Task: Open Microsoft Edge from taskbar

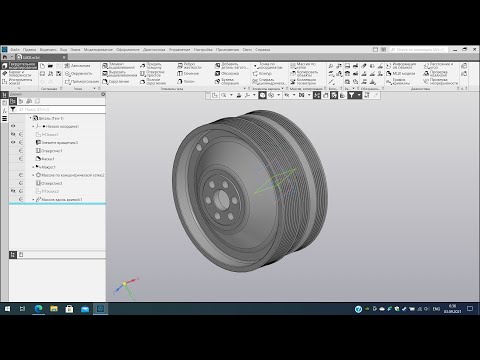Action: 39,309
